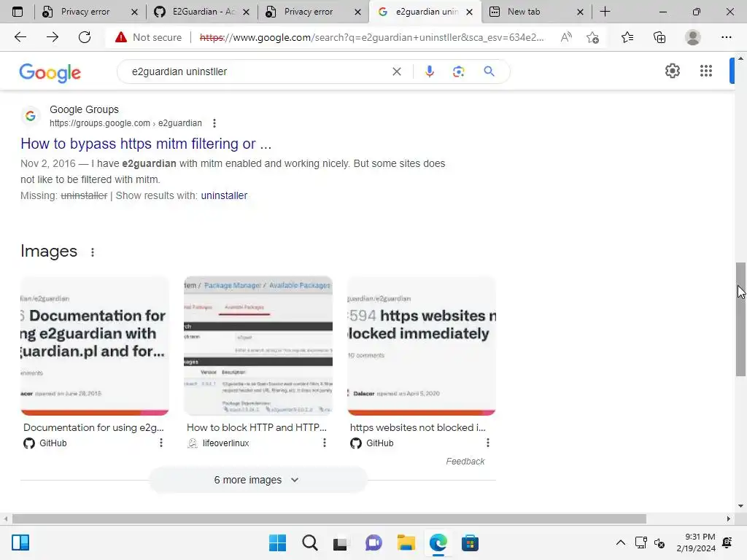
Task: Open the Favorites list
Action: coord(627,37)
